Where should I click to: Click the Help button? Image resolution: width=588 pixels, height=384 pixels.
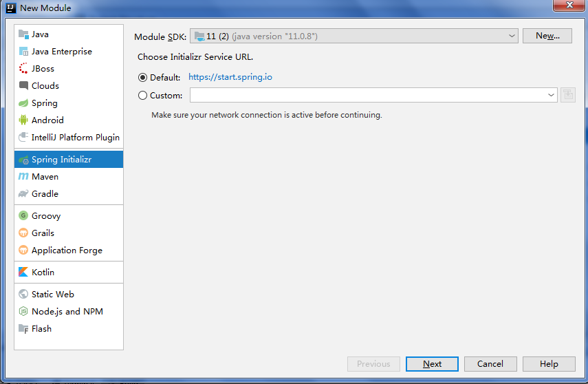pos(549,364)
